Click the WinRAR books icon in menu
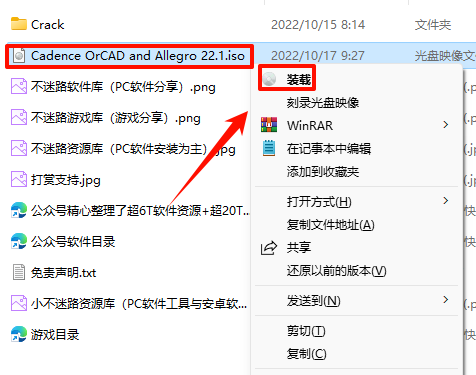This screenshot has width=476, height=375. 269,125
